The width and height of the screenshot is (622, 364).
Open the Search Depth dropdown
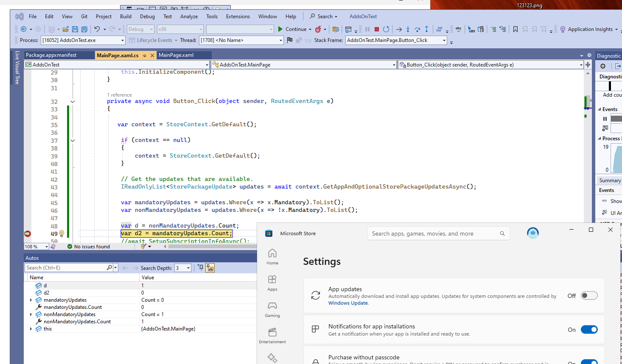pyautogui.click(x=183, y=268)
